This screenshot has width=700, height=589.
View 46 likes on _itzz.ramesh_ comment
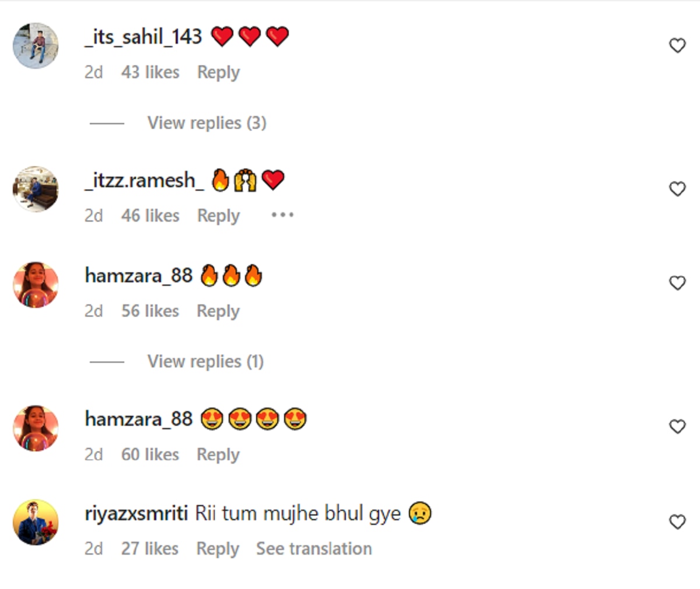(x=150, y=216)
